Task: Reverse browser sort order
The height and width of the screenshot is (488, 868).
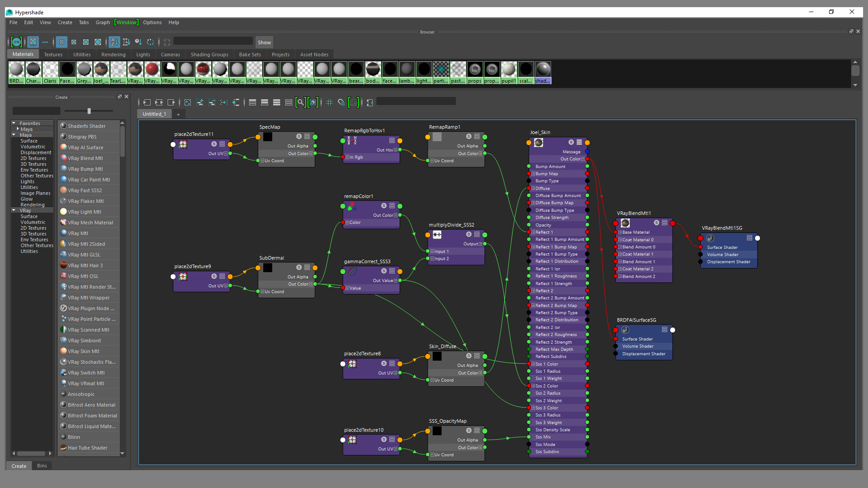Action: coord(151,42)
